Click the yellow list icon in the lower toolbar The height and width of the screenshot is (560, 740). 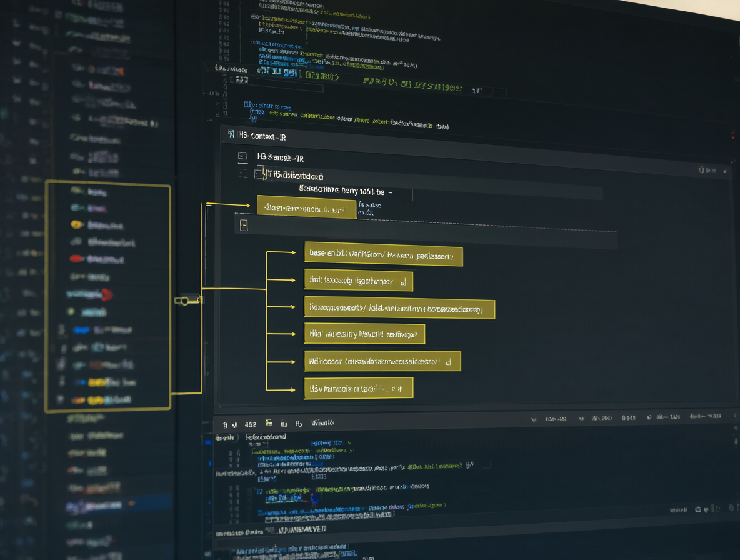269,422
